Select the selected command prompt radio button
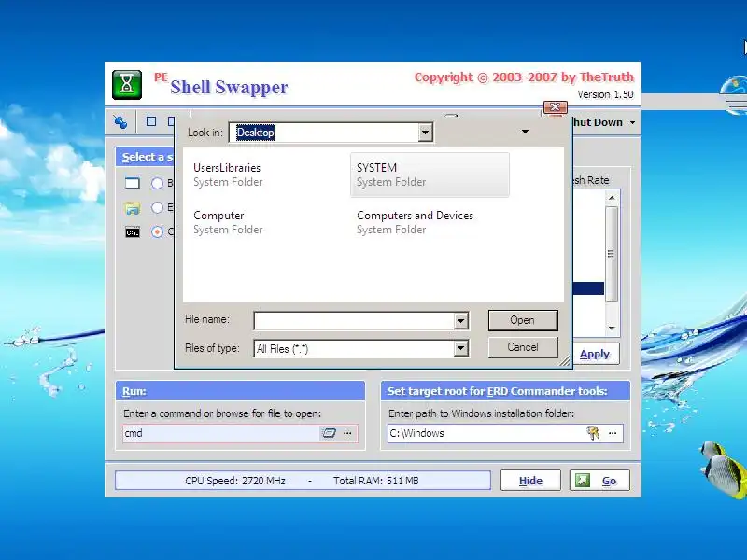 pos(157,231)
